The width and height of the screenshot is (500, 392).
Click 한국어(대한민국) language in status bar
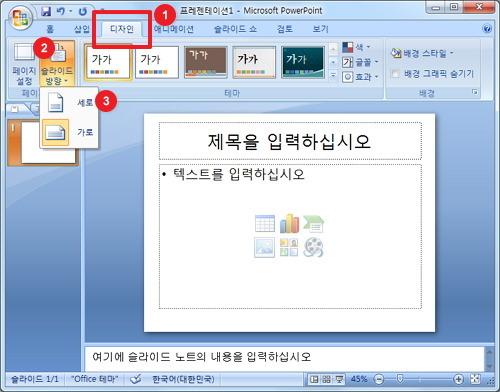tap(183, 379)
